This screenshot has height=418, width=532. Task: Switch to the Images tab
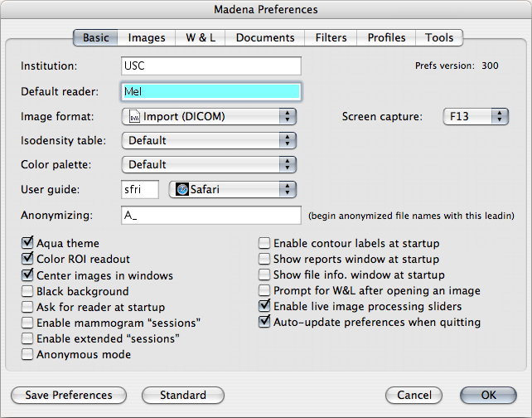click(x=147, y=37)
